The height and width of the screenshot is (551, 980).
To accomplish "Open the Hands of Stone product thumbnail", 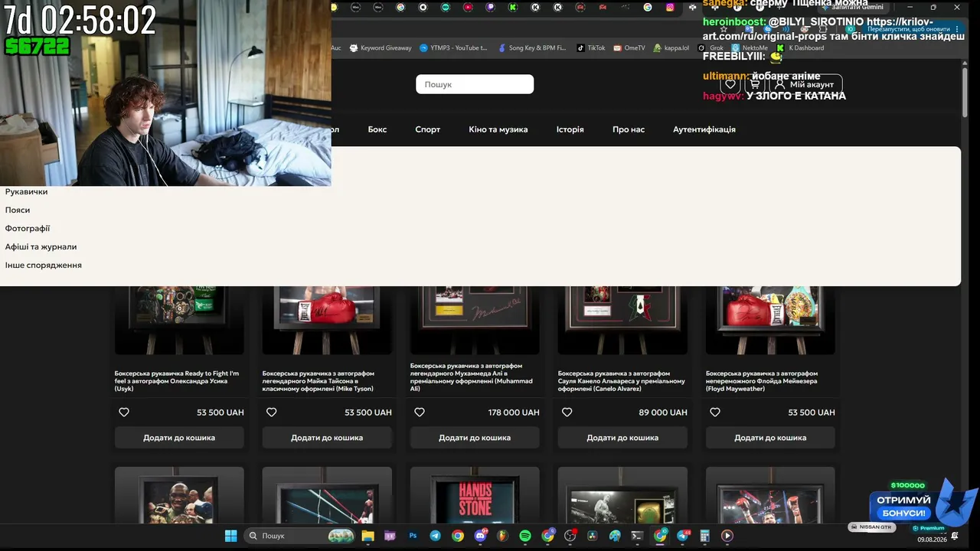I will point(475,496).
